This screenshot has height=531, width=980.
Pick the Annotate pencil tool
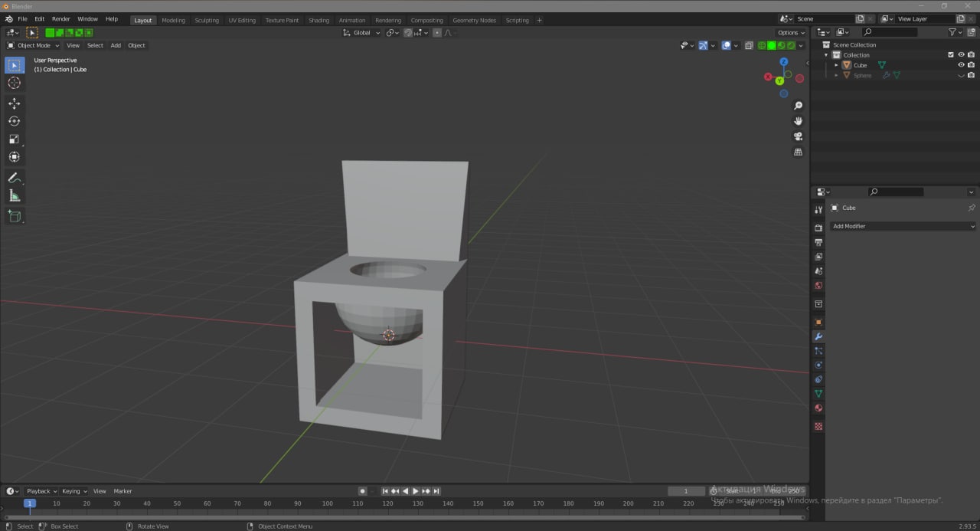14,178
